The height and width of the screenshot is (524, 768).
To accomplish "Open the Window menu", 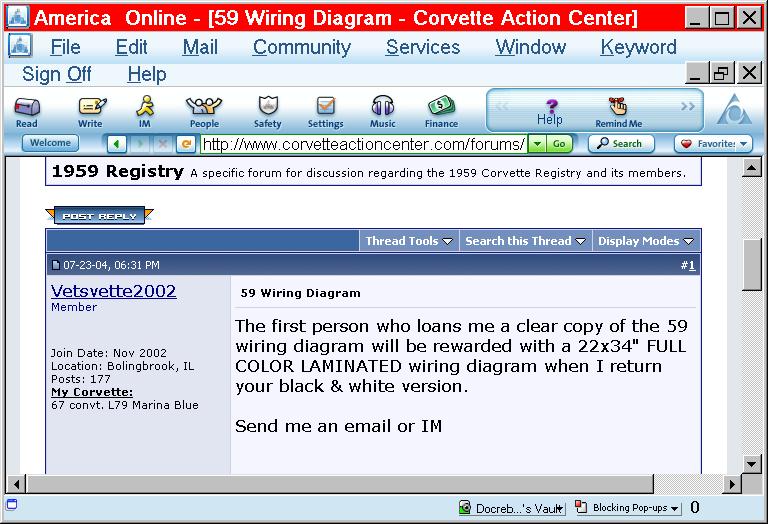I will [x=530, y=47].
